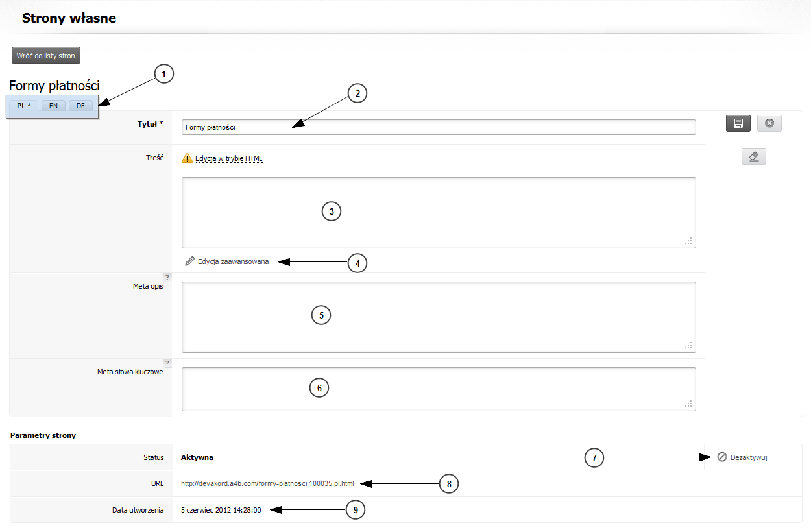Switch to the DE language tab
The width and height of the screenshot is (811, 532).
[x=80, y=106]
